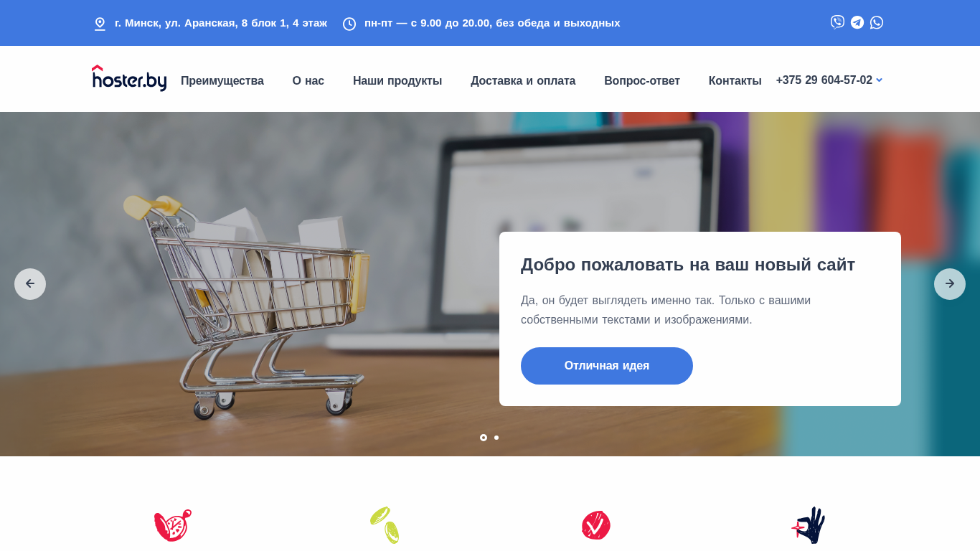Open the Преимущества menu item
980x551 pixels.
click(x=222, y=81)
